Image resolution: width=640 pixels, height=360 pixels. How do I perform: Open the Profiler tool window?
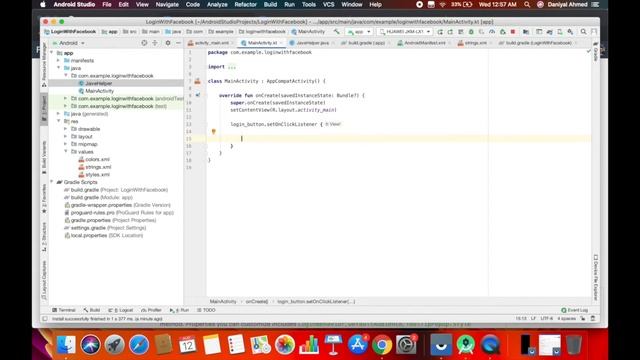coord(151,310)
